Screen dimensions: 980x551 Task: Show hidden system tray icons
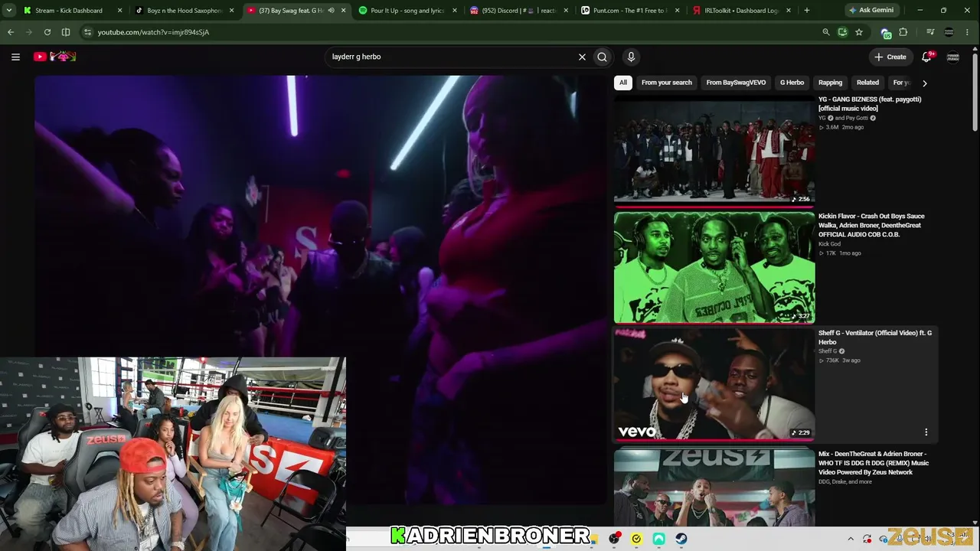coord(850,539)
